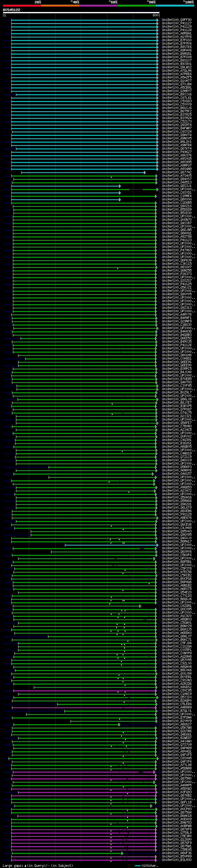The height and width of the screenshot is (868, 197).
Task: Click hit label UniRef100_A4RY76
Action: coord(176,315)
